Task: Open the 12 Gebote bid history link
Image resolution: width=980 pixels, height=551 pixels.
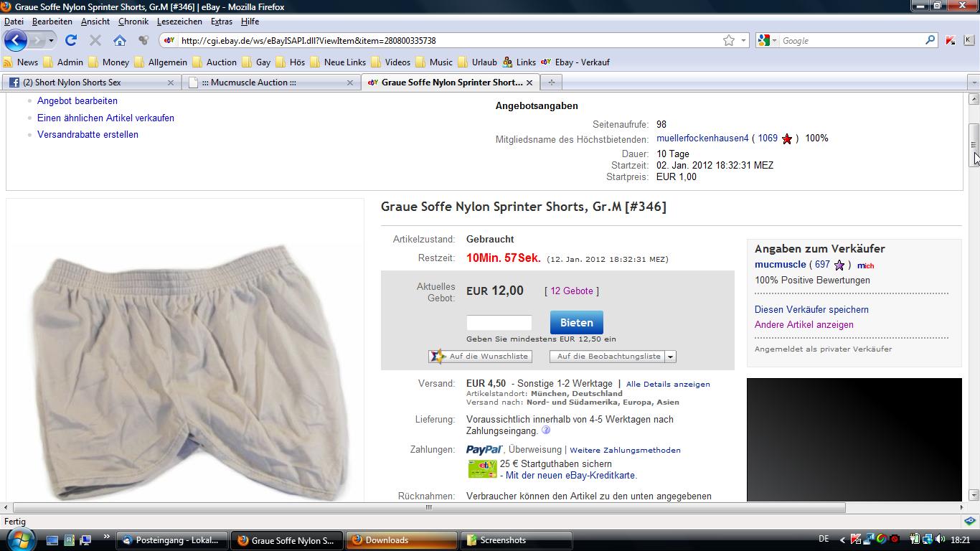Action: (x=571, y=291)
